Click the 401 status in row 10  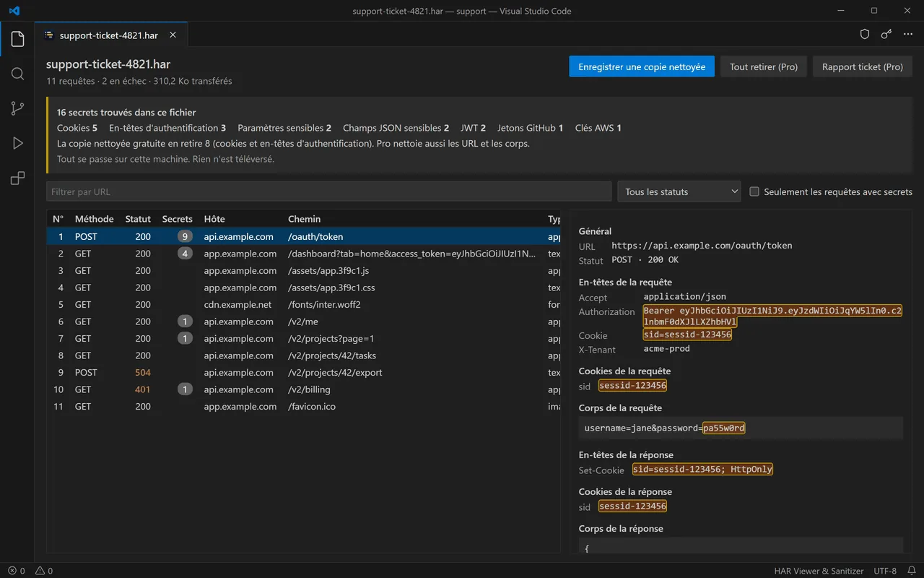tap(143, 389)
